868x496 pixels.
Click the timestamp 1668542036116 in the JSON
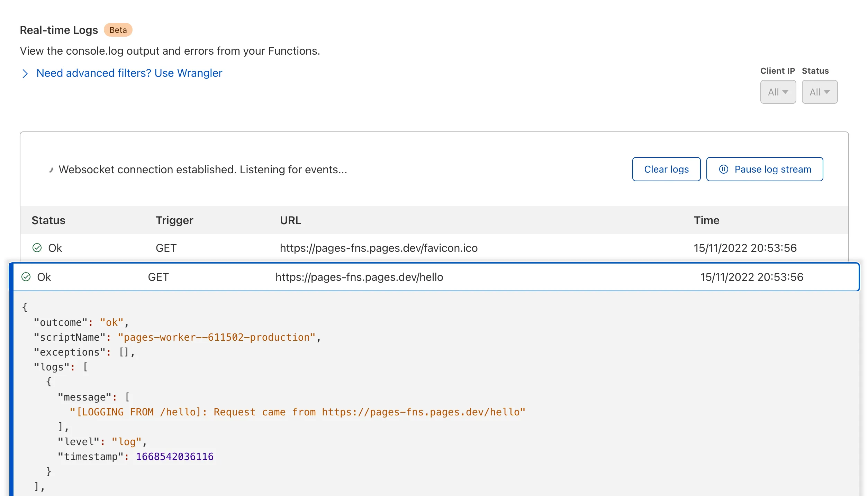pos(174,456)
